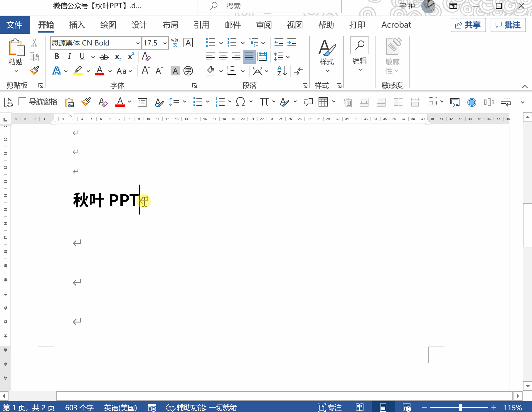Insert a table from the quick toolbar
This screenshot has width=532, height=412.
click(x=323, y=102)
